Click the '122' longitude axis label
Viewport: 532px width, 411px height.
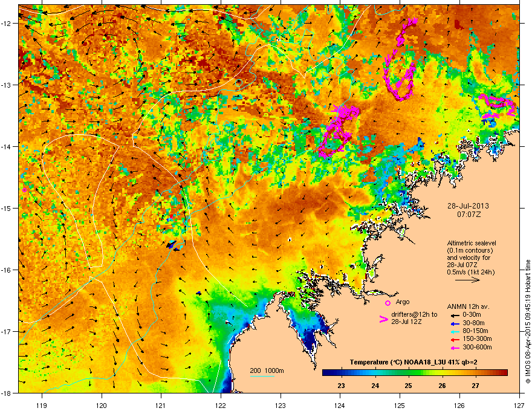pos(221,405)
